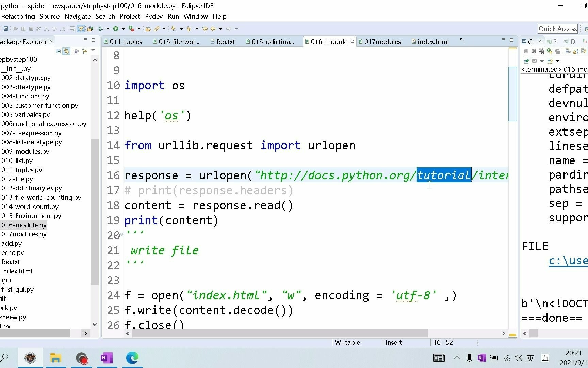Open a new console via Open Console icon
The image size is (588, 368).
click(550, 61)
